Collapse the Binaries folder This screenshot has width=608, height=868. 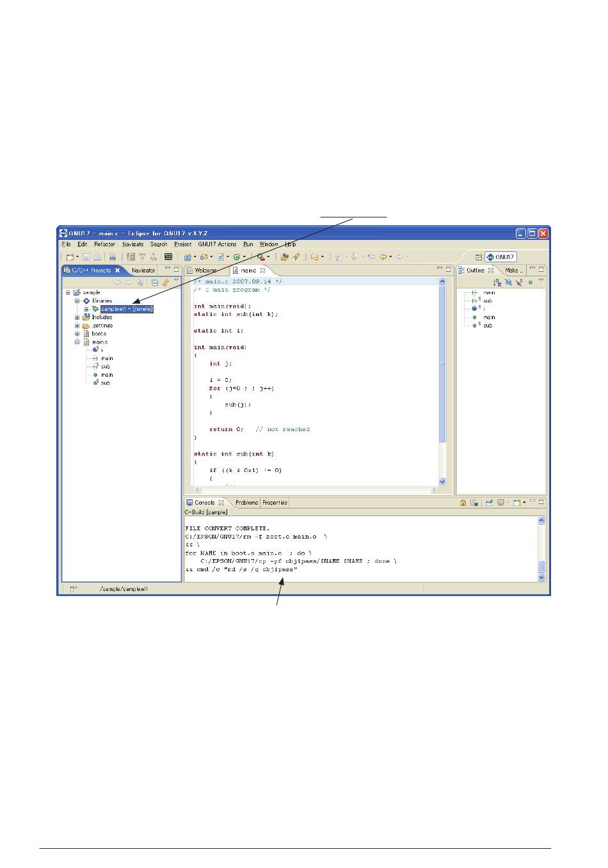click(x=77, y=301)
